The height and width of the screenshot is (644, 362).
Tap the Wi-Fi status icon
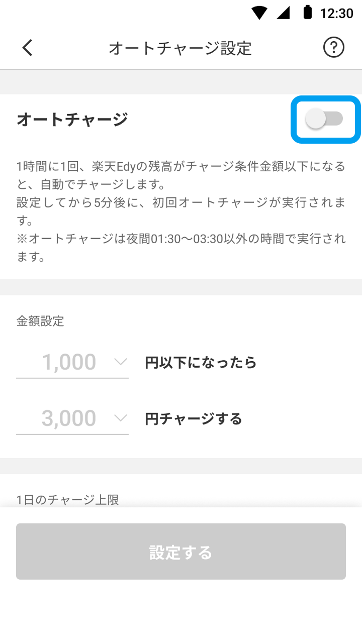(x=259, y=13)
